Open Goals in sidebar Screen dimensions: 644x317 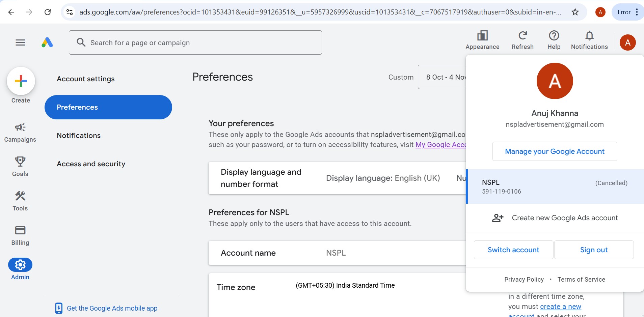click(20, 167)
